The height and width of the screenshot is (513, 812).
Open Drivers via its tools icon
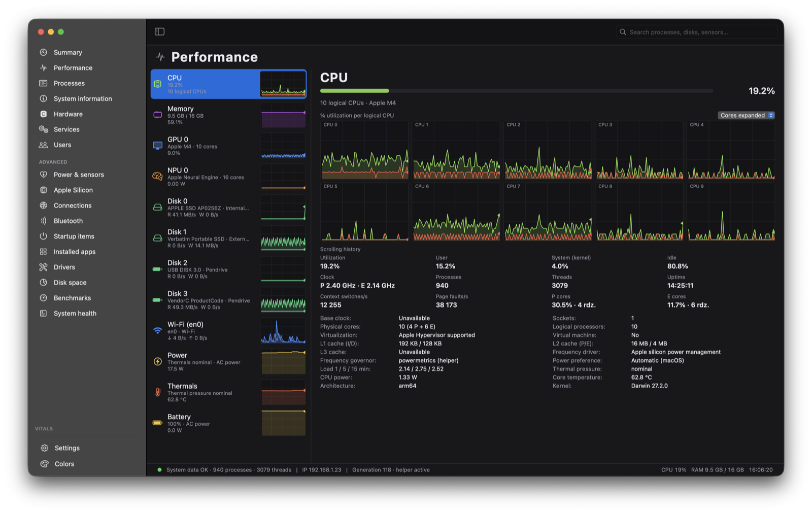44,267
